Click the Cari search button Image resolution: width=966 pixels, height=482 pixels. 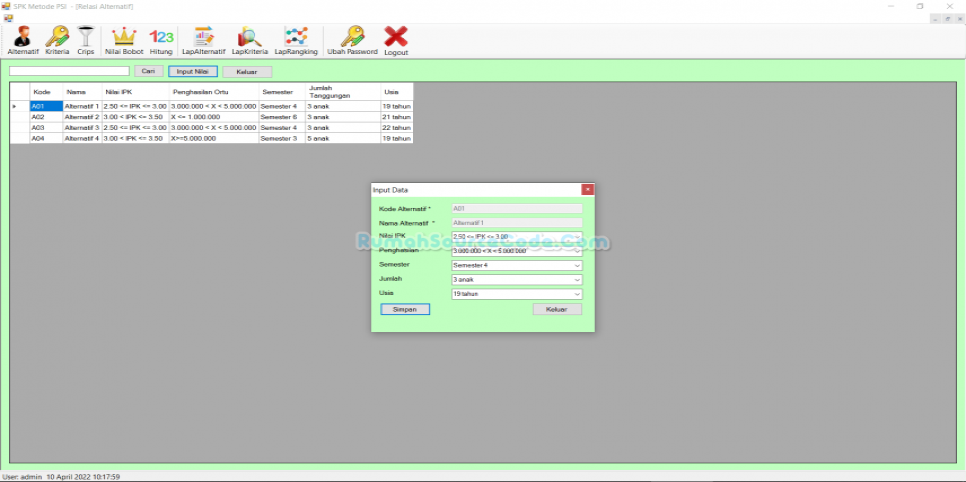148,72
